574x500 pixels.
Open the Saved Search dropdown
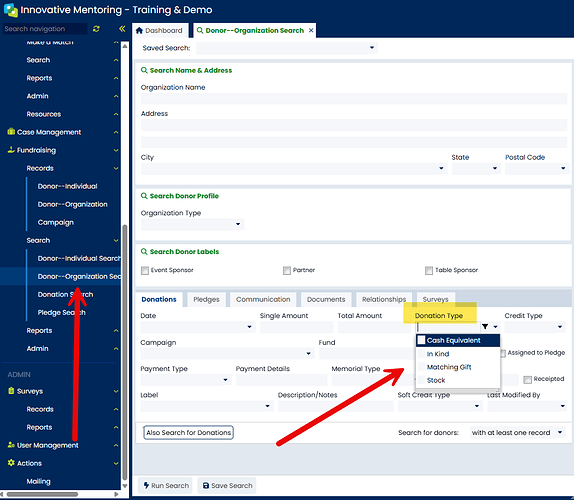(287, 48)
